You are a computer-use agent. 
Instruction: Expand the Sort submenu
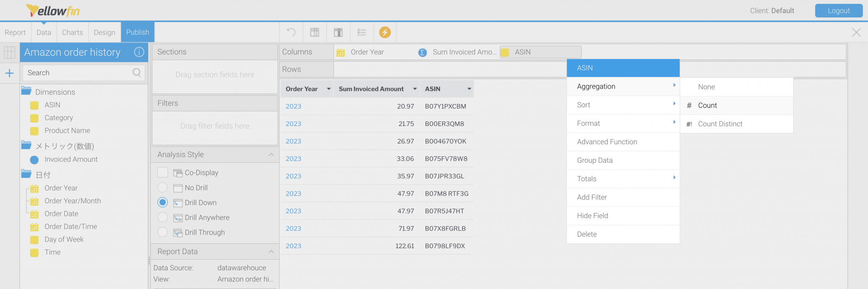click(623, 105)
